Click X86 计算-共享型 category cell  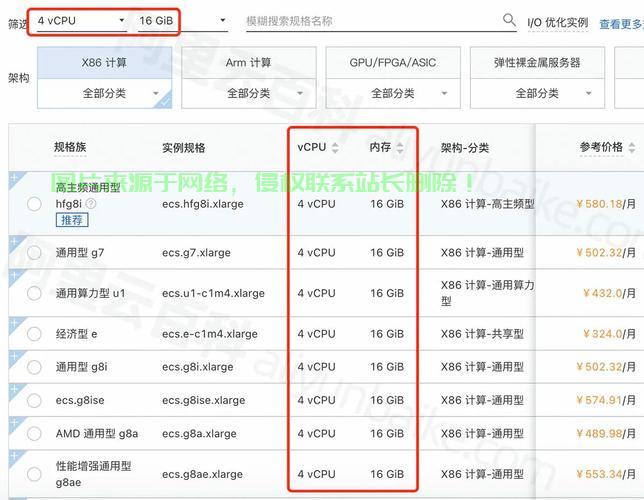pyautogui.click(x=482, y=334)
